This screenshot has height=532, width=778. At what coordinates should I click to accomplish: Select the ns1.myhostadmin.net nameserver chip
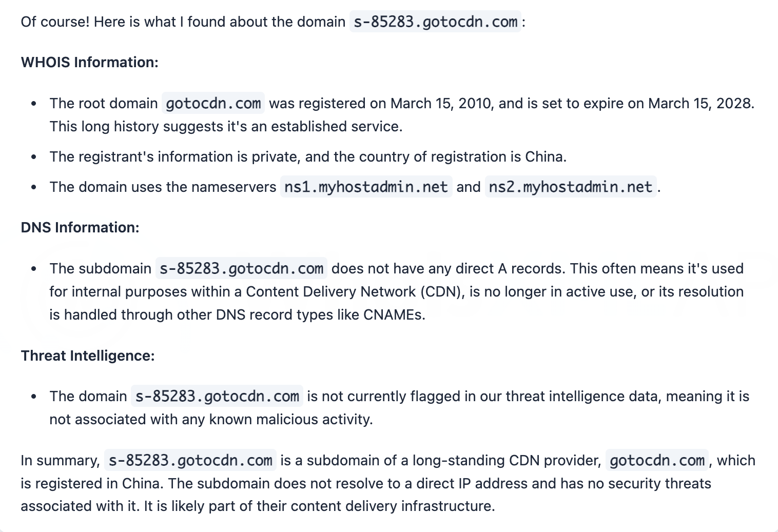click(x=366, y=187)
